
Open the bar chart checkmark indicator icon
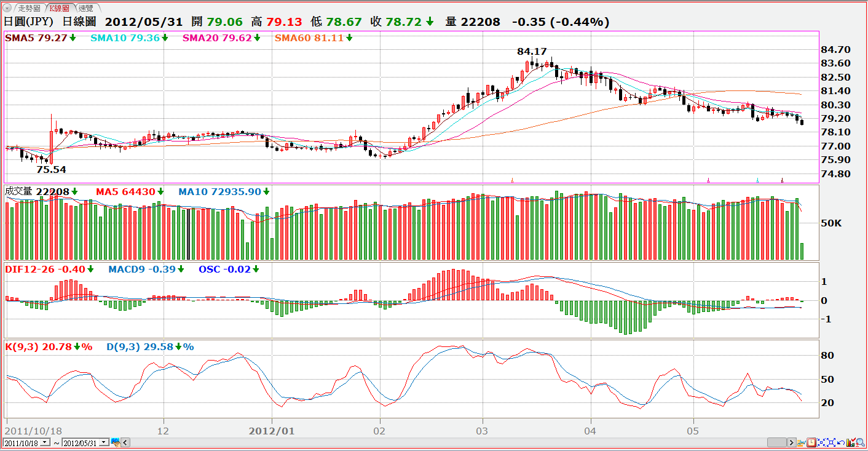pos(851,442)
